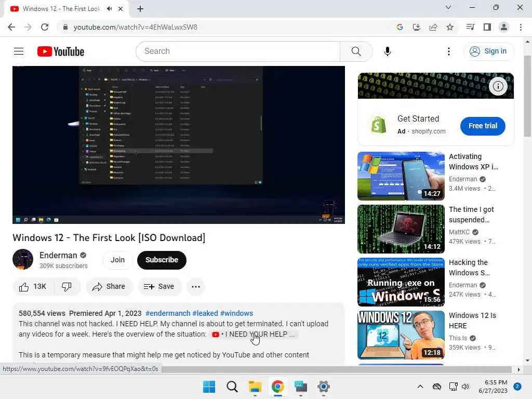Reload the page in Chrome

click(x=45, y=27)
